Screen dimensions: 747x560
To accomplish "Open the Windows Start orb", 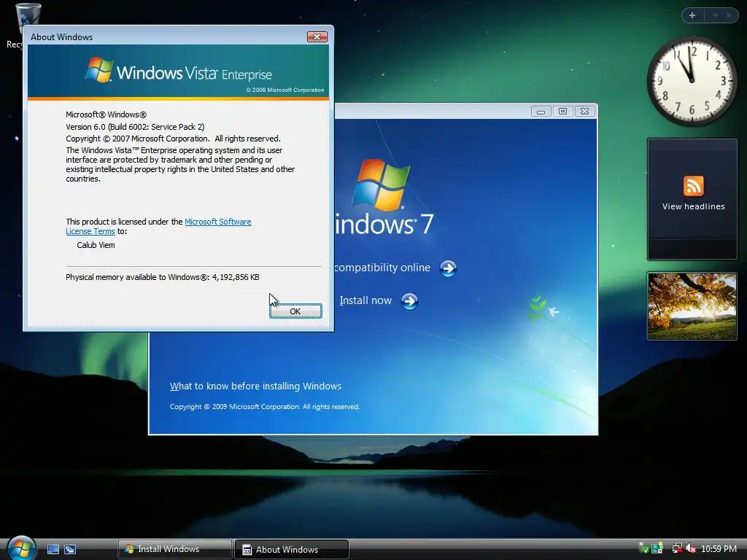I will (22, 548).
